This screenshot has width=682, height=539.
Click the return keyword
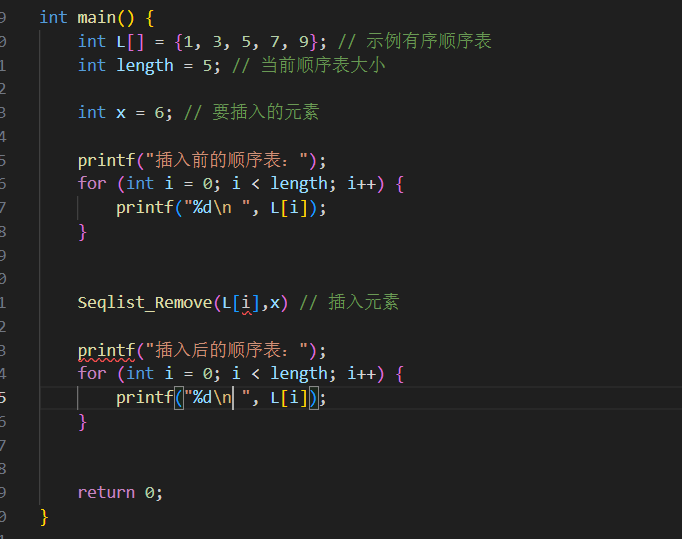coord(106,492)
